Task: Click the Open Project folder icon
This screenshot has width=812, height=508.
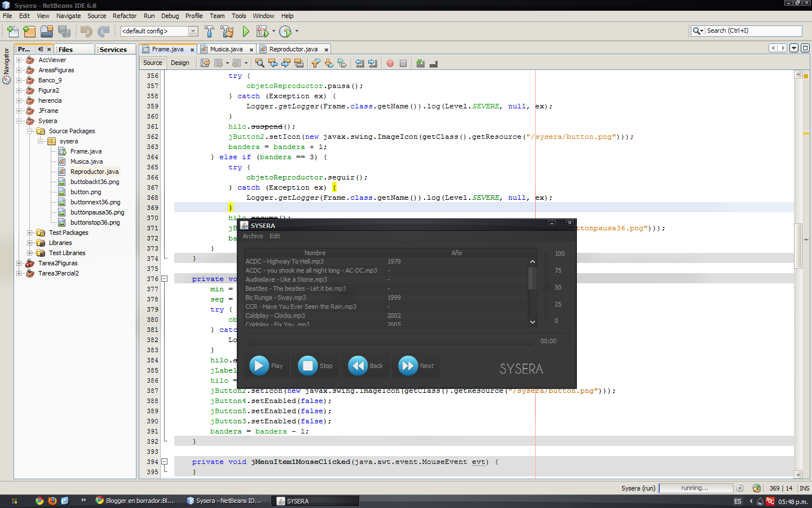Action: [x=47, y=32]
